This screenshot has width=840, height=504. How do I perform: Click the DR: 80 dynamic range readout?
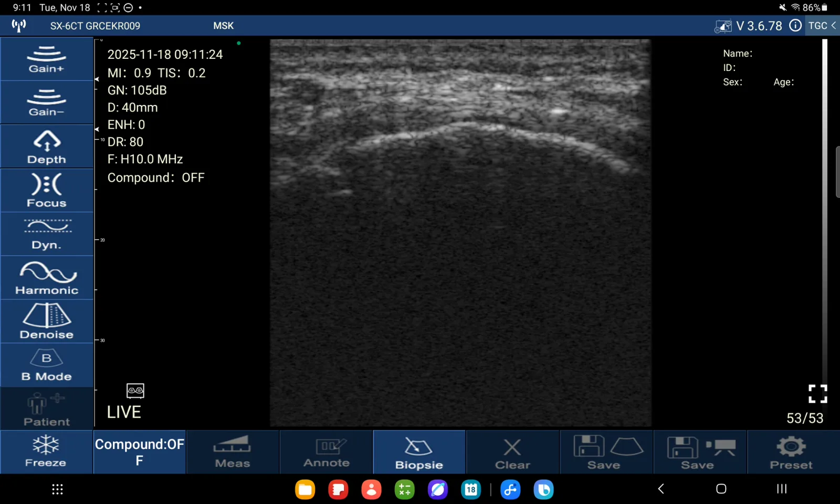[125, 142]
